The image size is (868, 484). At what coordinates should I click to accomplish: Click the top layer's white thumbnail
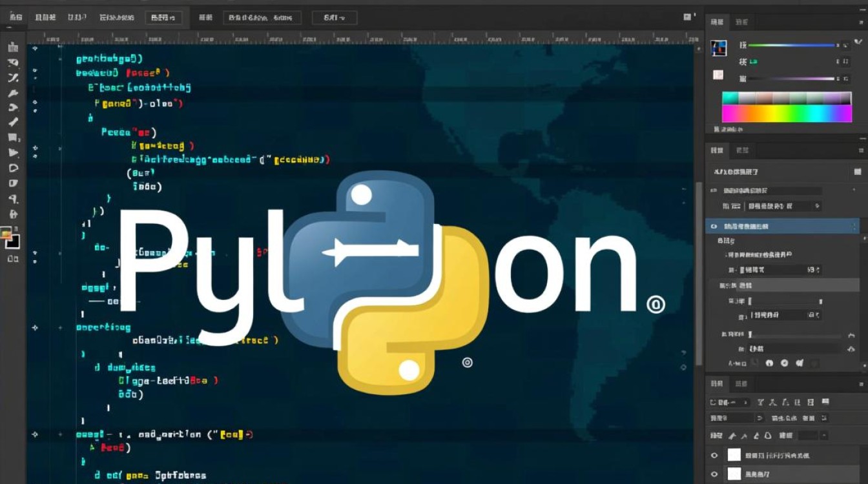(735, 454)
